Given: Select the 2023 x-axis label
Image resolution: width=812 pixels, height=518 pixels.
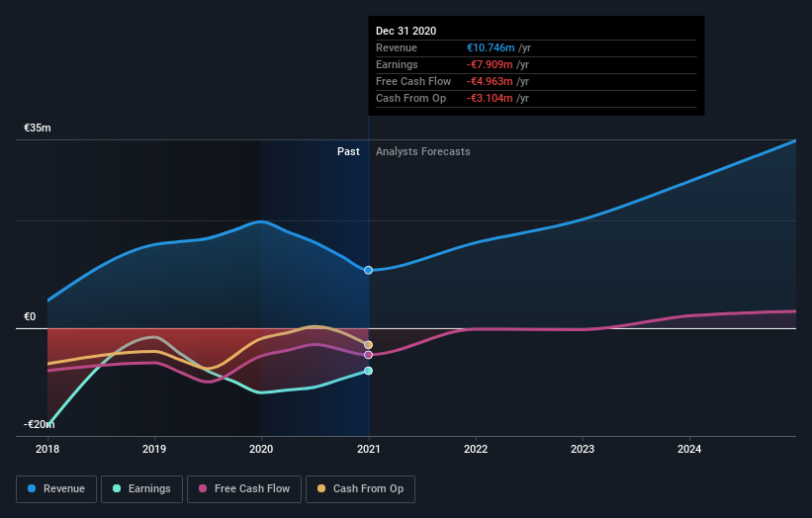Looking at the screenshot, I should coord(583,449).
